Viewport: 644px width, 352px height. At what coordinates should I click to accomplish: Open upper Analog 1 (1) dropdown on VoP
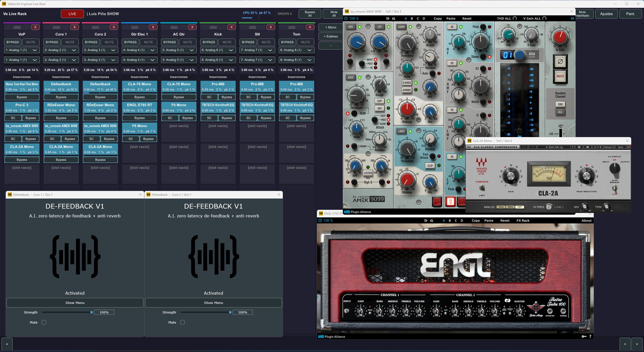point(22,50)
